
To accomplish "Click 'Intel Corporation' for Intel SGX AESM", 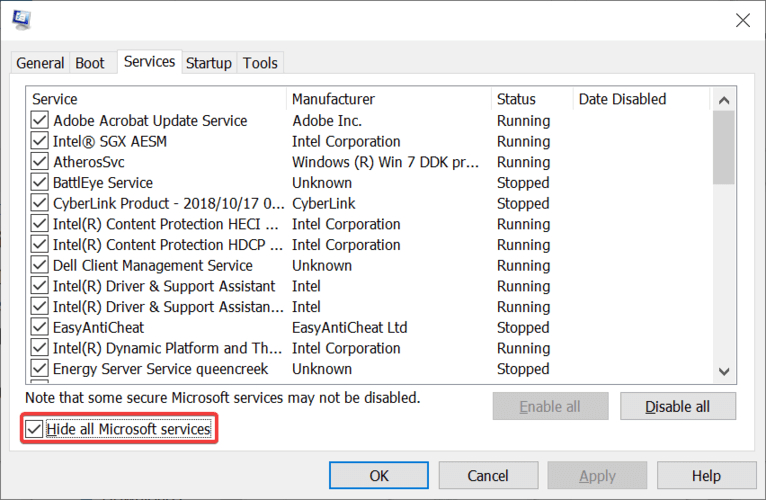I will point(346,141).
